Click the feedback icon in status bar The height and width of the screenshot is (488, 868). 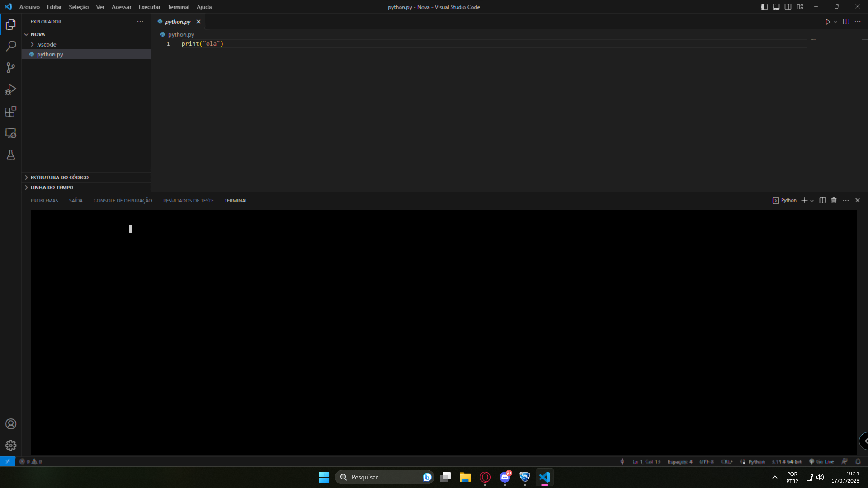[844, 461]
